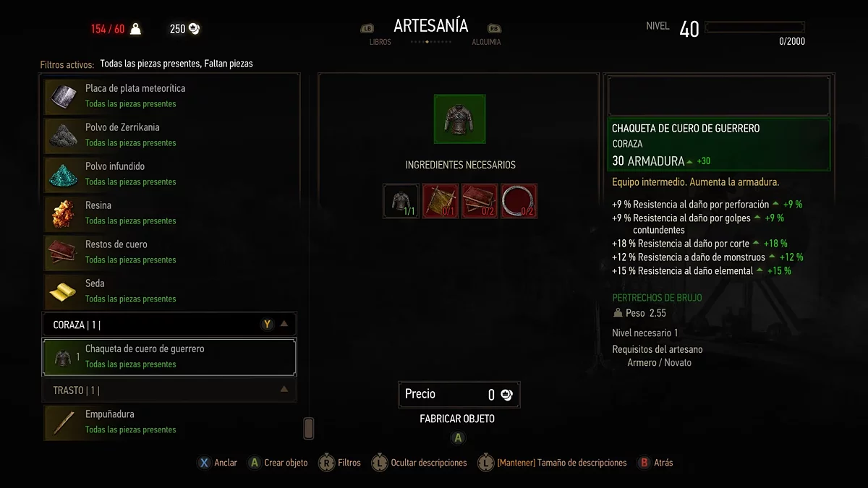Click the crafted armor preview icon

(x=459, y=119)
